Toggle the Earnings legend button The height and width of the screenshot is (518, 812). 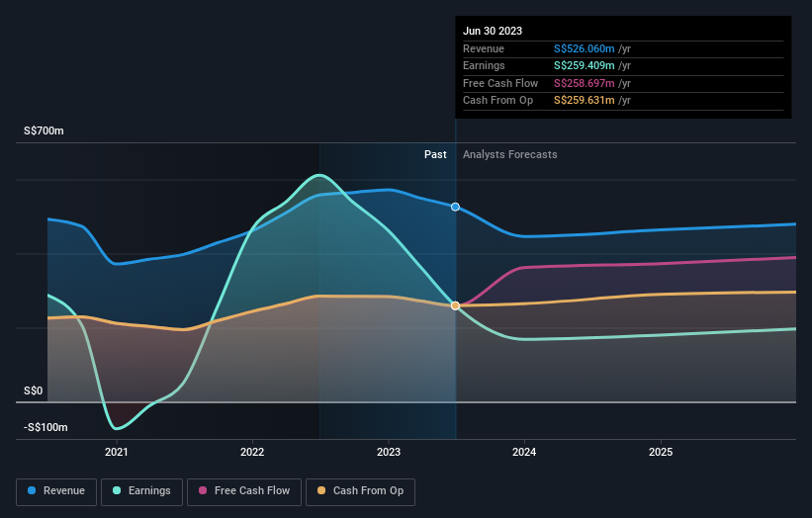[141, 491]
